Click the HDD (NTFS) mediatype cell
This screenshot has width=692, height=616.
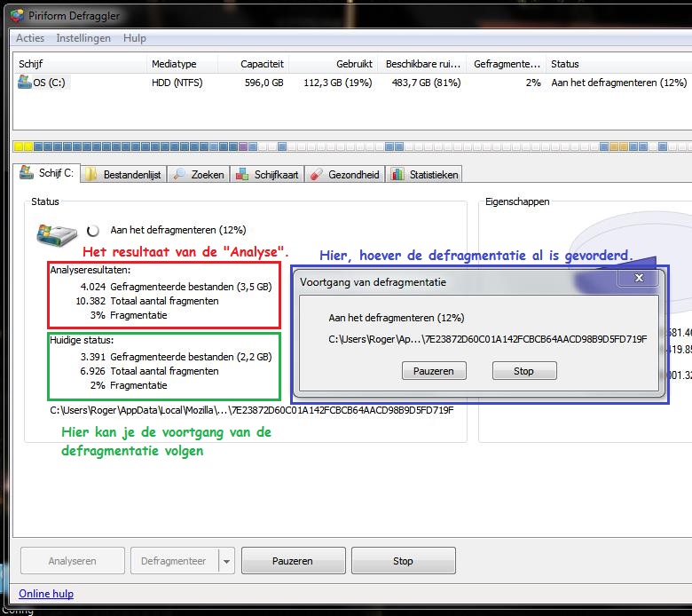(177, 83)
